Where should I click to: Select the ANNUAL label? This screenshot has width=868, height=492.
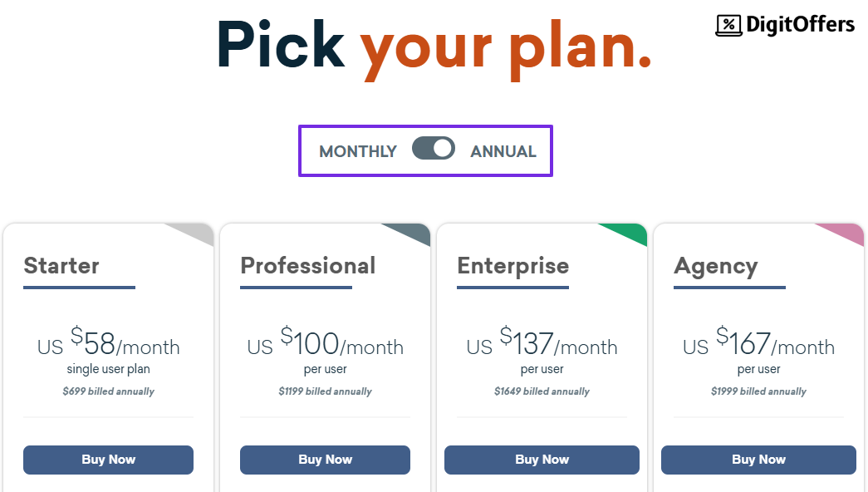tap(502, 151)
